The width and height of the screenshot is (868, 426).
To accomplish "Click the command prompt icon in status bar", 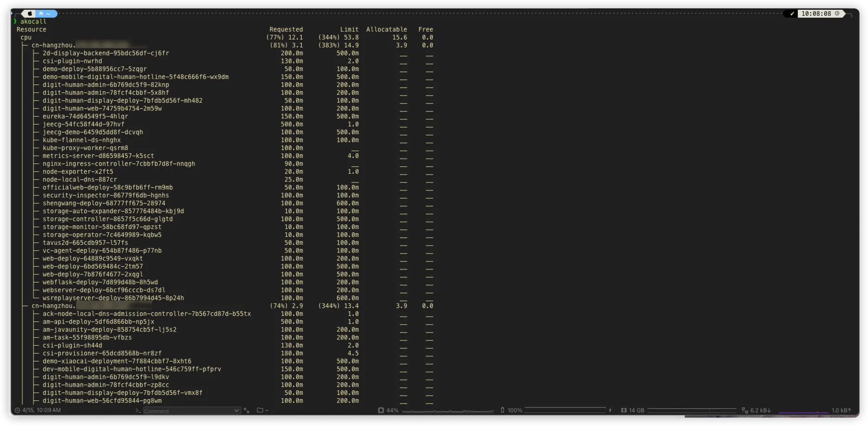I will tap(138, 410).
